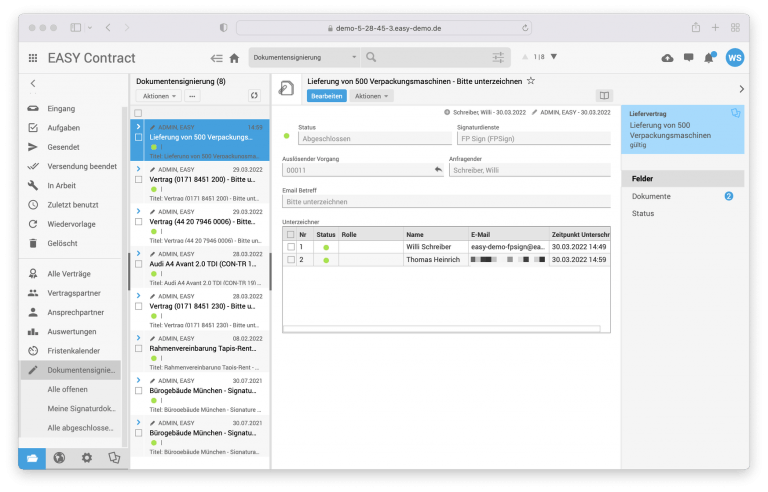Image resolution: width=768 pixels, height=492 pixels.
Task: Refresh the Dokumentensignierung list
Action: click(254, 96)
